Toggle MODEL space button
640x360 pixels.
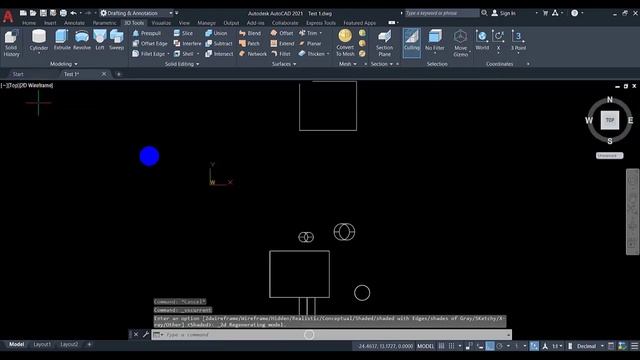(x=425, y=346)
